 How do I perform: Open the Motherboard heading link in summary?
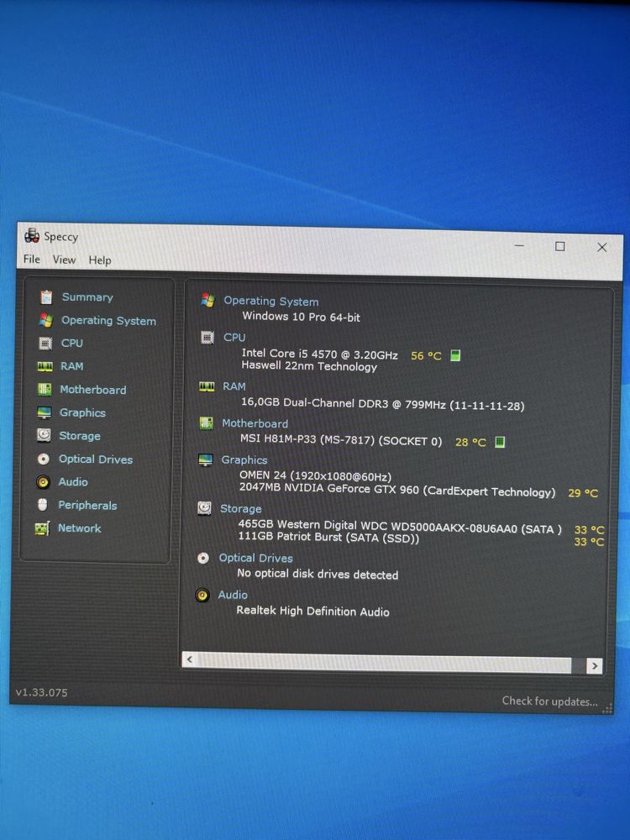pos(255,423)
